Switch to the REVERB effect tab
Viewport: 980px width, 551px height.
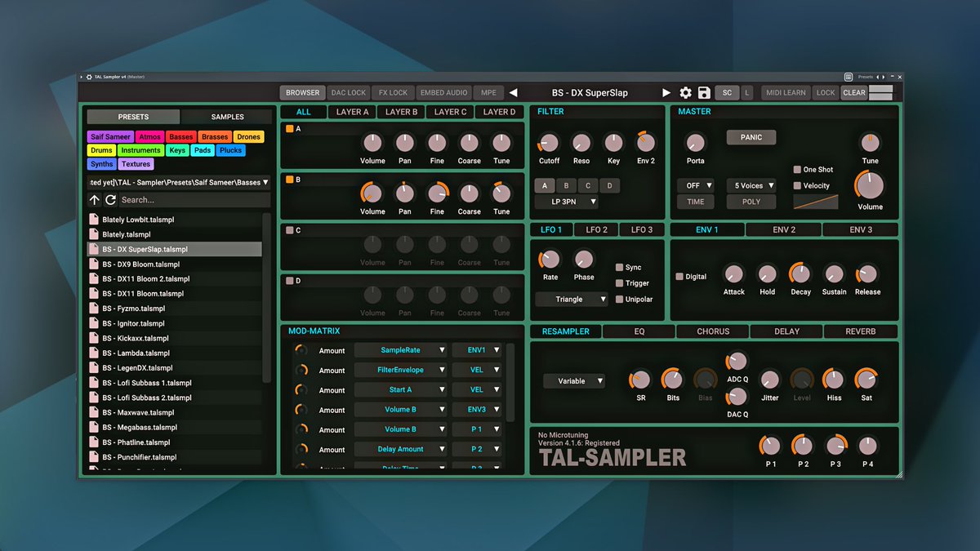[x=861, y=331]
